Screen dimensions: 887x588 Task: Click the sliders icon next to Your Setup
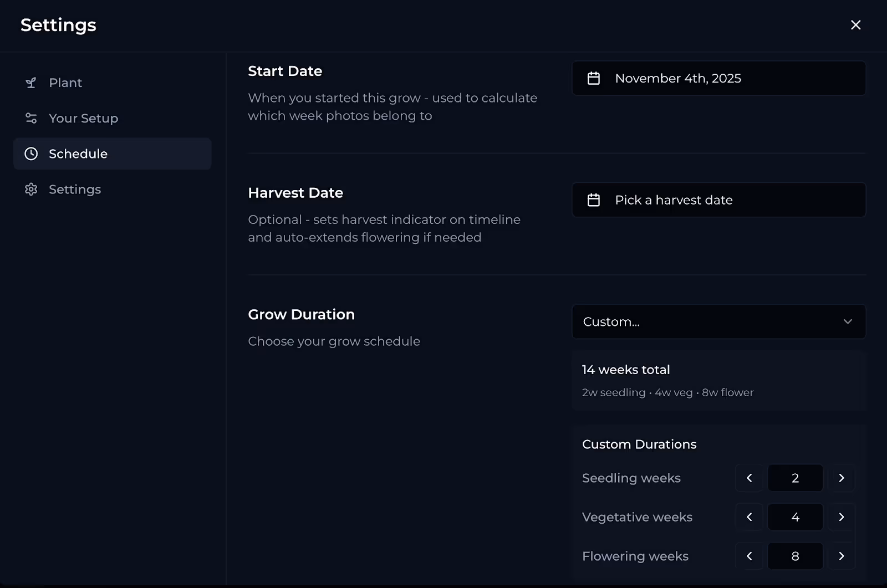click(x=31, y=118)
